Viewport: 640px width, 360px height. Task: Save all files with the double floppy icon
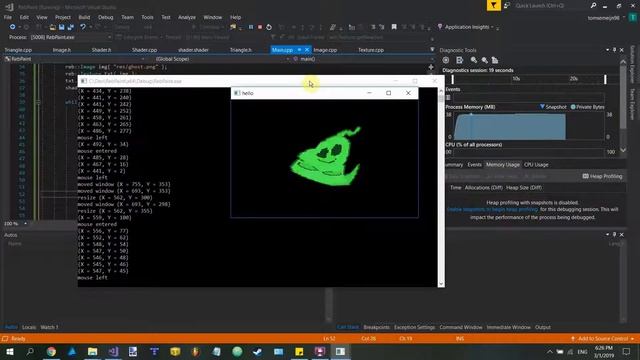(x=71, y=27)
